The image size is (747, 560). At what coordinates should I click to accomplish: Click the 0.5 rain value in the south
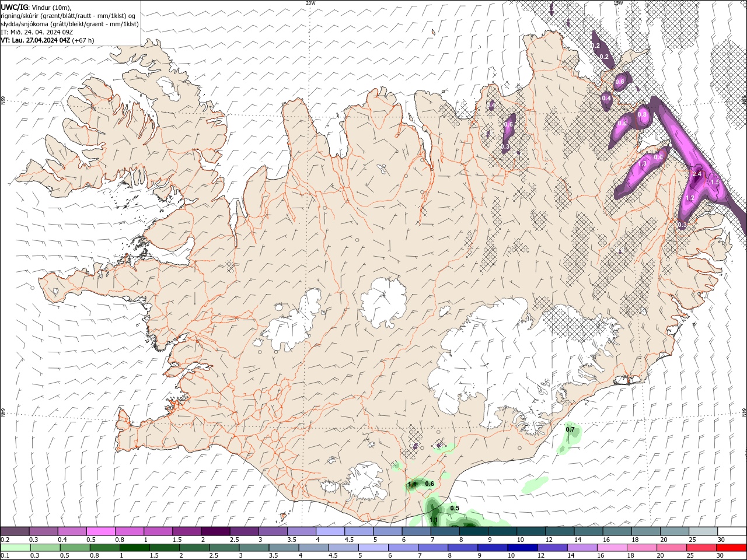(455, 508)
